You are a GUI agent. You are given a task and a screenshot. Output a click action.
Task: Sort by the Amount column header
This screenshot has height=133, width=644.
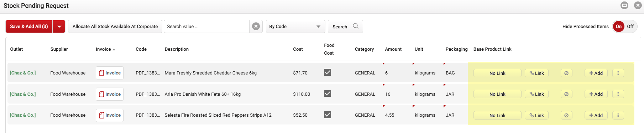pyautogui.click(x=393, y=49)
